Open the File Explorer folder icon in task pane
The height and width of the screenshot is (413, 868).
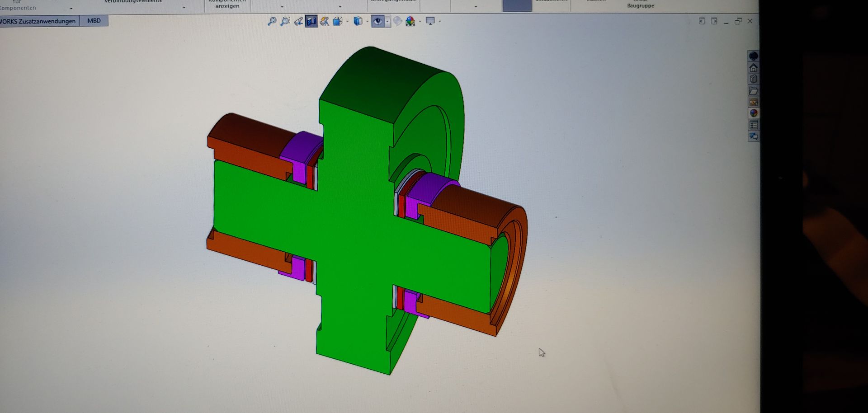point(753,91)
